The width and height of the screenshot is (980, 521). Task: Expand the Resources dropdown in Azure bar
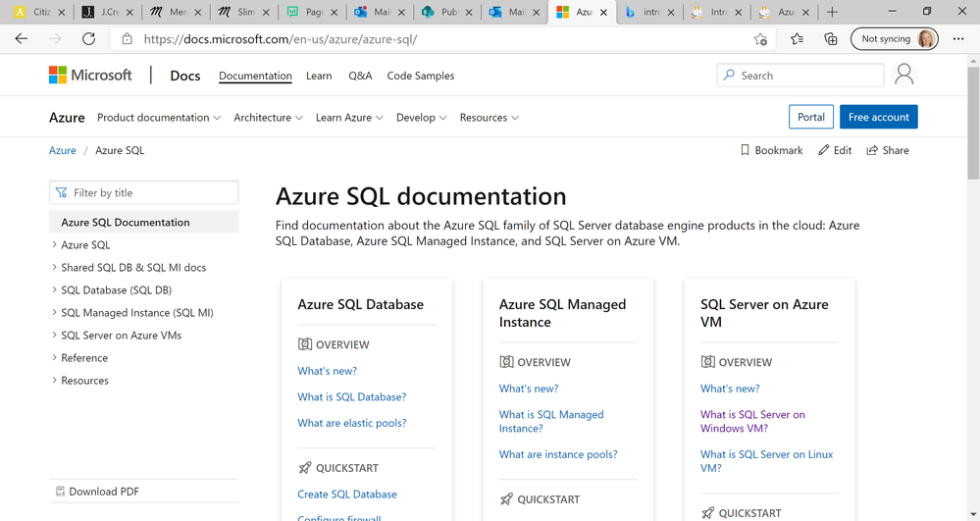(x=490, y=118)
